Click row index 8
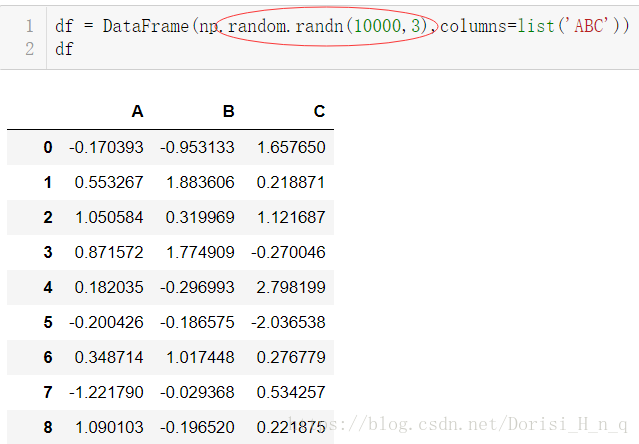This screenshot has width=639, height=444. click(x=48, y=427)
